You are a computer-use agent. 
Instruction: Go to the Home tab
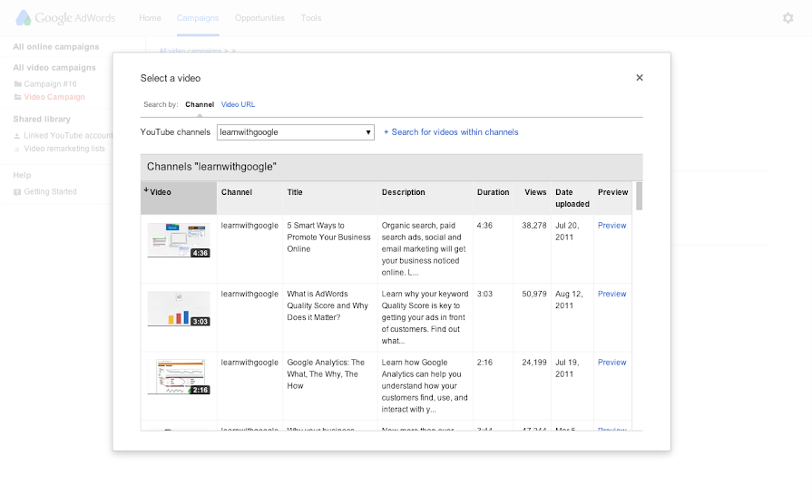tap(150, 18)
